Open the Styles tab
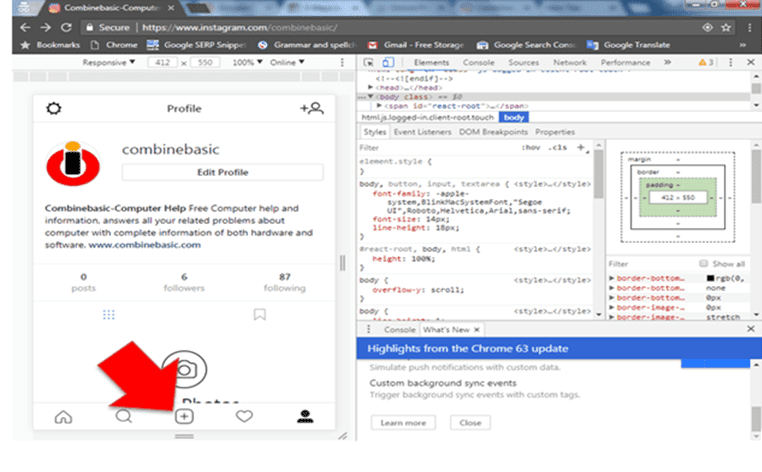 tap(374, 132)
